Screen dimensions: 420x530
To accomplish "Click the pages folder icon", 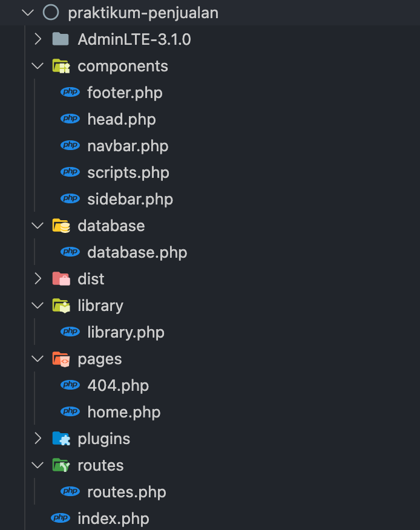I will (61, 359).
